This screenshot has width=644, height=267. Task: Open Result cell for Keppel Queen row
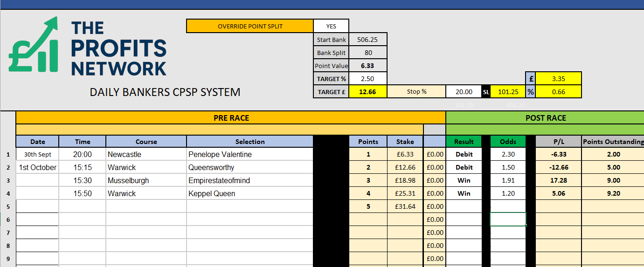(464, 193)
